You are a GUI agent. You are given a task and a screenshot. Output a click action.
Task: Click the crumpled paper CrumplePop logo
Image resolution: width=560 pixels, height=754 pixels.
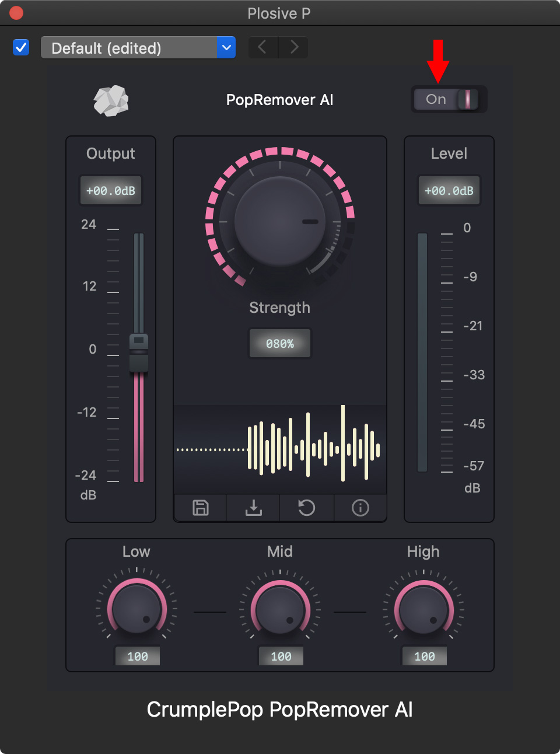pos(111,100)
